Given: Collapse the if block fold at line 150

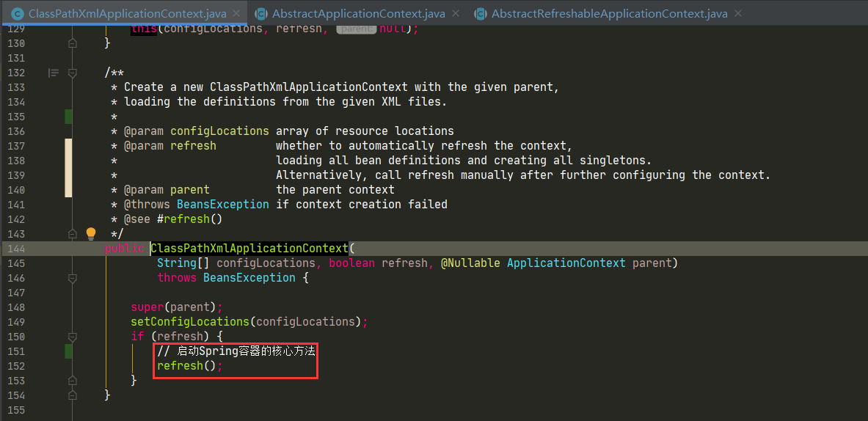Looking at the screenshot, I should tap(72, 337).
